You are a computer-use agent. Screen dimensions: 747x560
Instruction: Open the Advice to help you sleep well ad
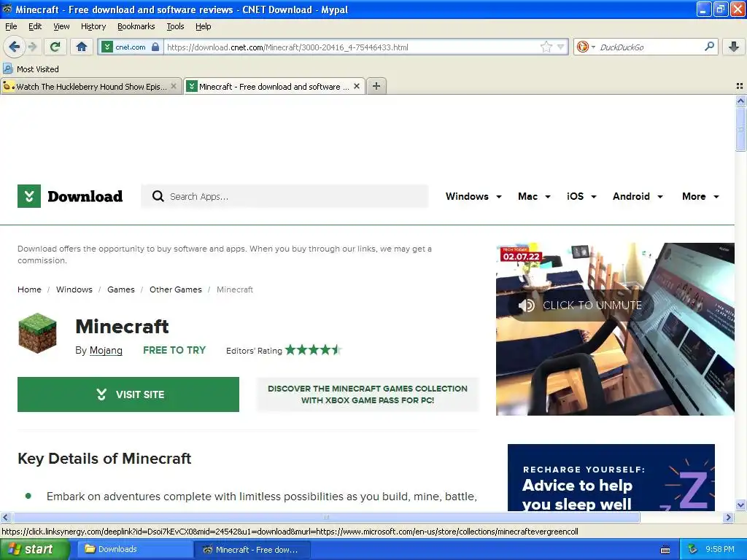pyautogui.click(x=611, y=478)
